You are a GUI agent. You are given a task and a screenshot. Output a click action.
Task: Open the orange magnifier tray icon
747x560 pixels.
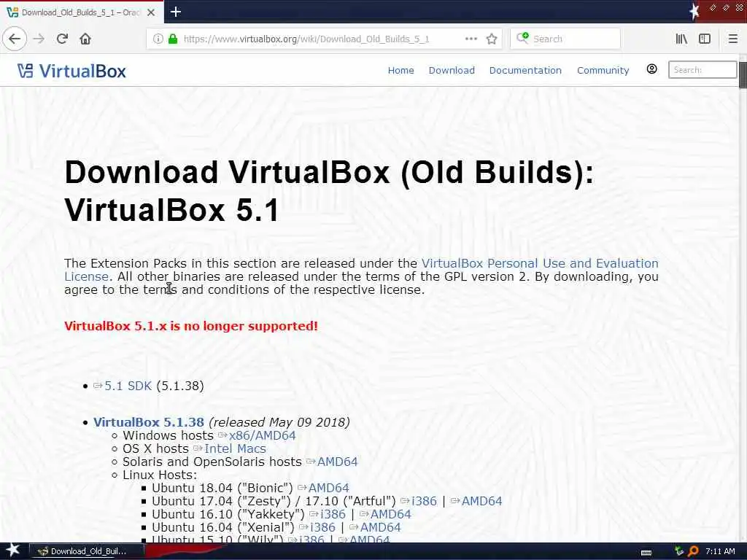point(693,551)
